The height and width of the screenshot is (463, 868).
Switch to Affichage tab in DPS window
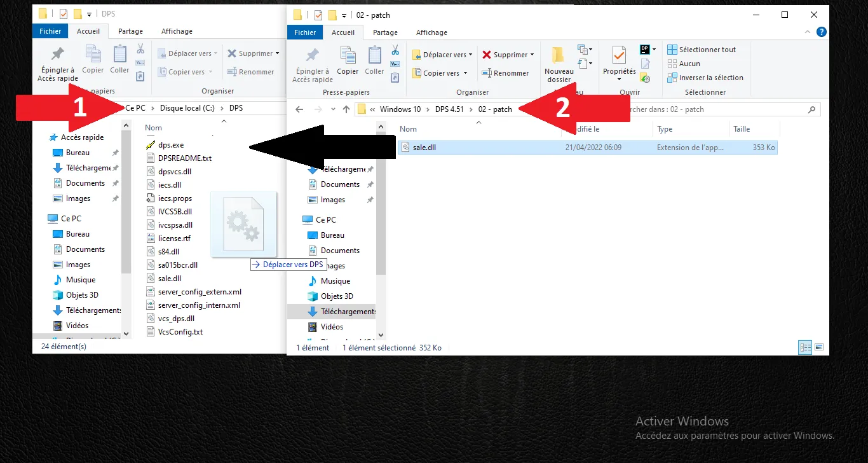177,31
